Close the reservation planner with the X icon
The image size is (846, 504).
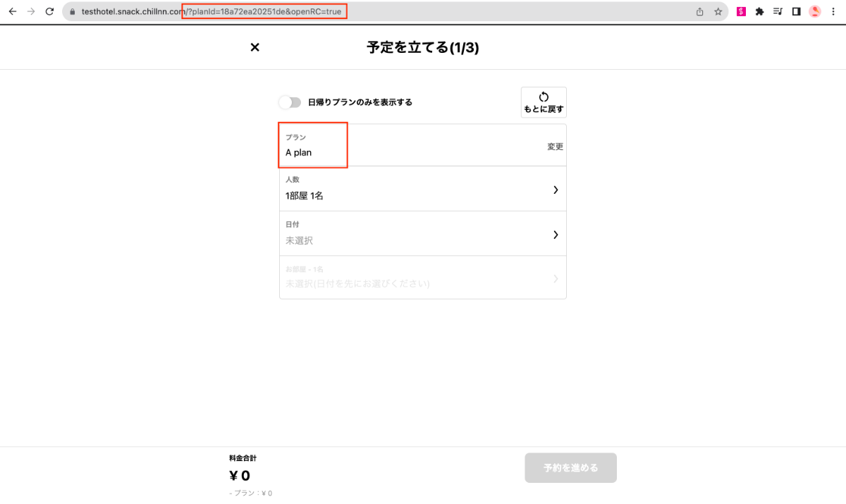(255, 47)
